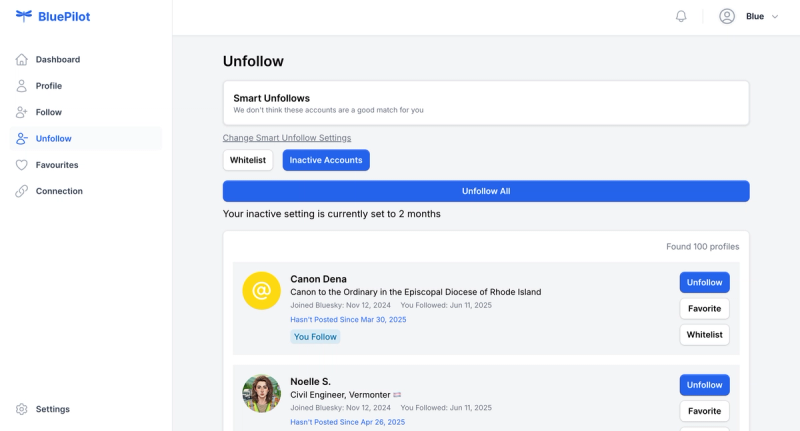The height and width of the screenshot is (431, 800).
Task: Open Change Smart Unfollow Settings link
Action: pyautogui.click(x=287, y=138)
